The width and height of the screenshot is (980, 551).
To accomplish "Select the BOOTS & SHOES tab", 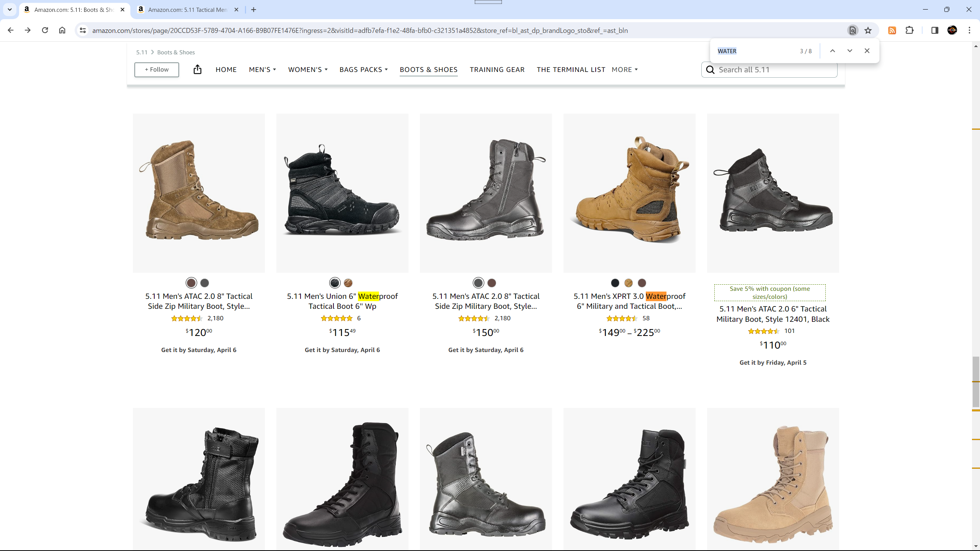I will click(x=428, y=70).
